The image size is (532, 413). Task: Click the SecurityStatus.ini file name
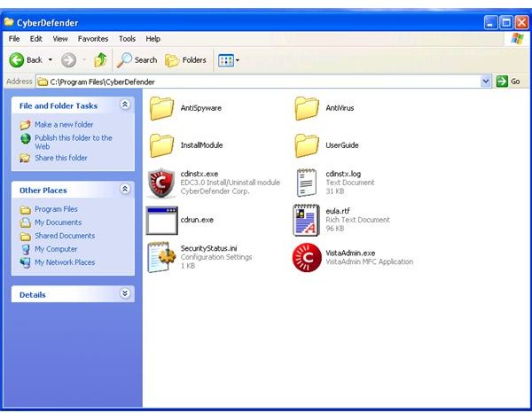(208, 248)
